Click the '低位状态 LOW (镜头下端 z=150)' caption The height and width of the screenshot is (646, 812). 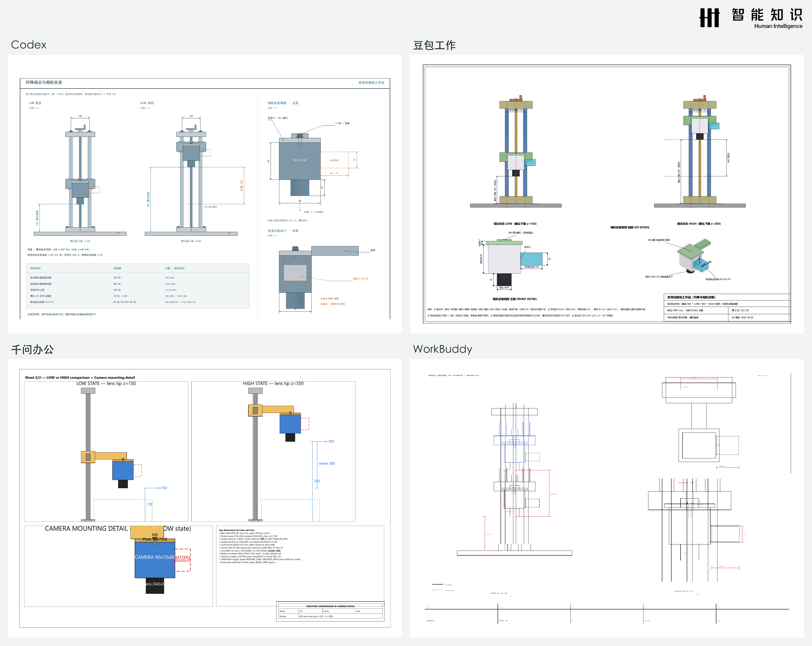coord(515,224)
